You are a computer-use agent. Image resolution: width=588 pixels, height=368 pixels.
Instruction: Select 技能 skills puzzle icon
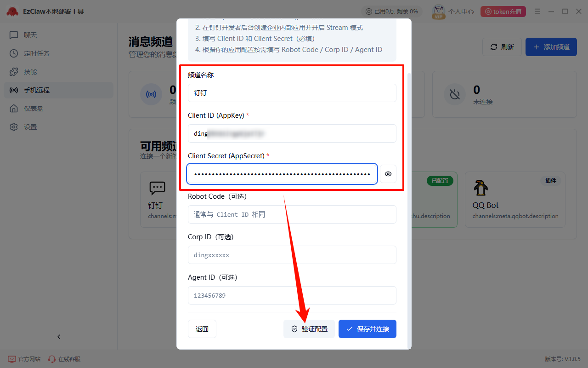click(x=14, y=72)
